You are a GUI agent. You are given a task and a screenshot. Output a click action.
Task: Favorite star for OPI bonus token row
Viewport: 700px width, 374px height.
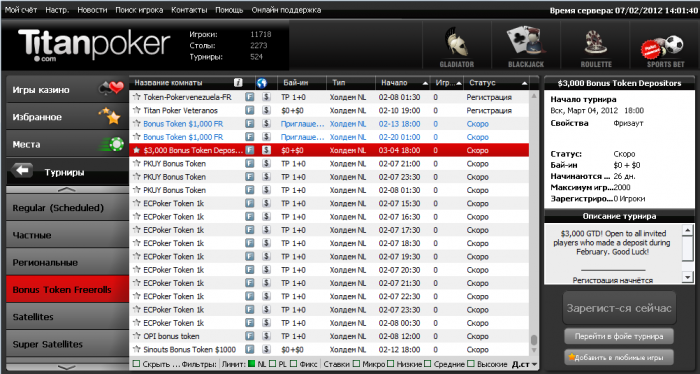(x=137, y=336)
